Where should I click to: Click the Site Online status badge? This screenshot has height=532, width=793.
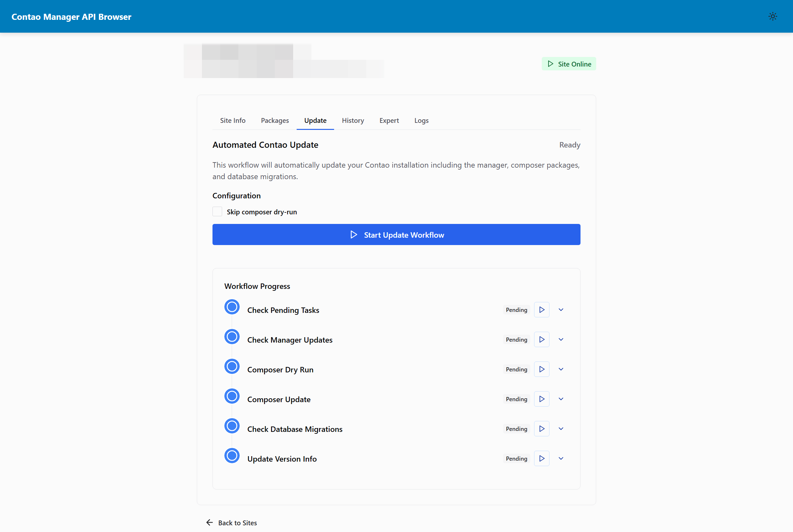click(x=569, y=64)
